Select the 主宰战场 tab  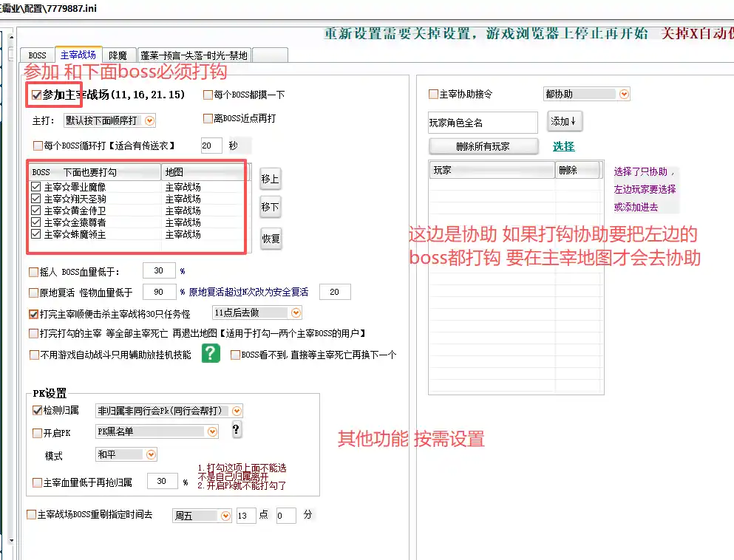78,55
